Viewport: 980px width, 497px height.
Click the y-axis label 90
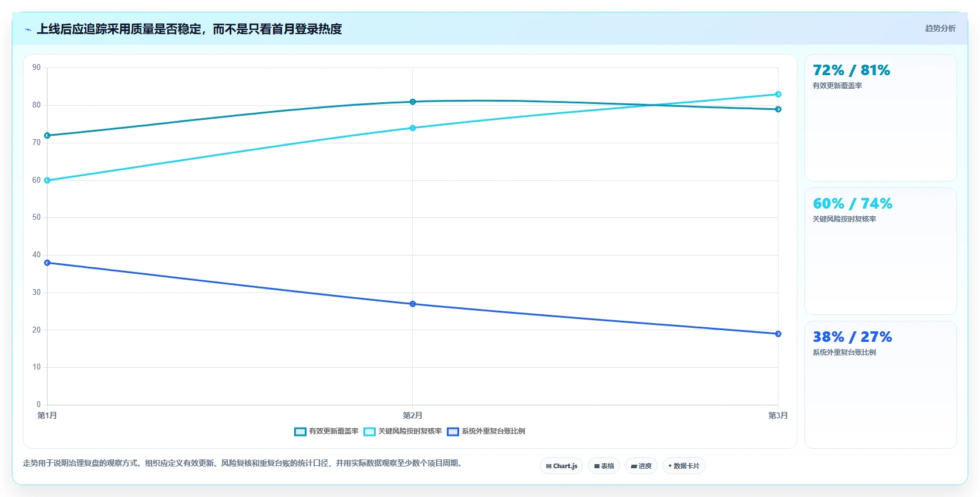(36, 68)
